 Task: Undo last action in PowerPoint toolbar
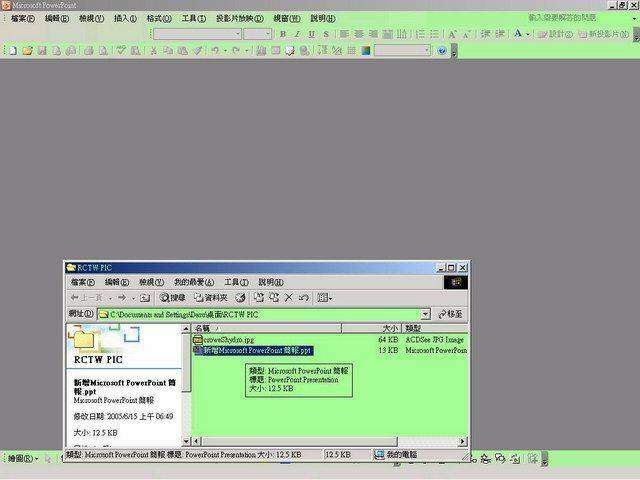point(215,51)
